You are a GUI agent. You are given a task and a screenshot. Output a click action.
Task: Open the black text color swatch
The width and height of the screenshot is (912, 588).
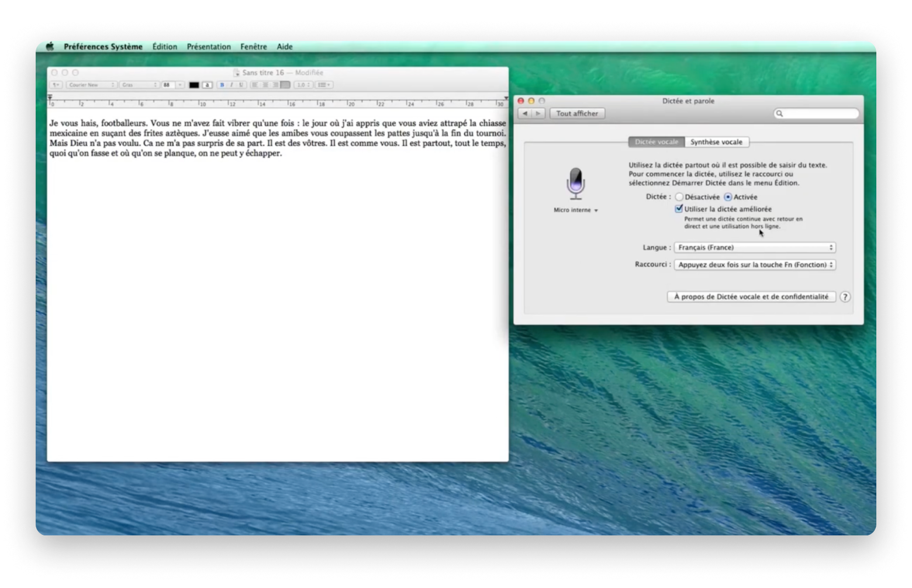[194, 85]
